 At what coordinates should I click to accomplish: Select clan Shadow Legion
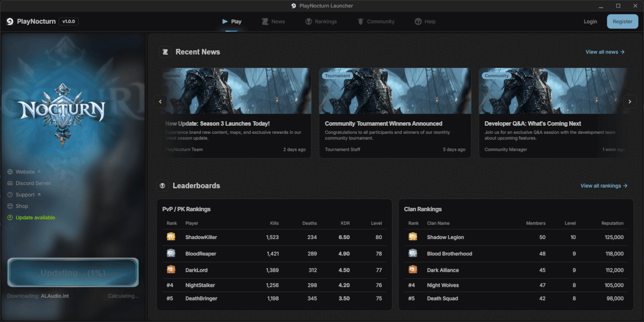(445, 237)
